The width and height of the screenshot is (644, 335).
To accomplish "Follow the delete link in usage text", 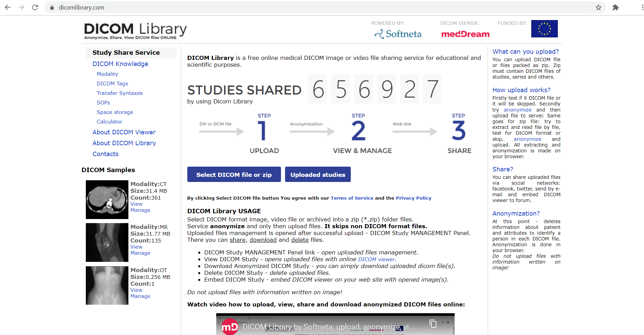I will point(300,240).
